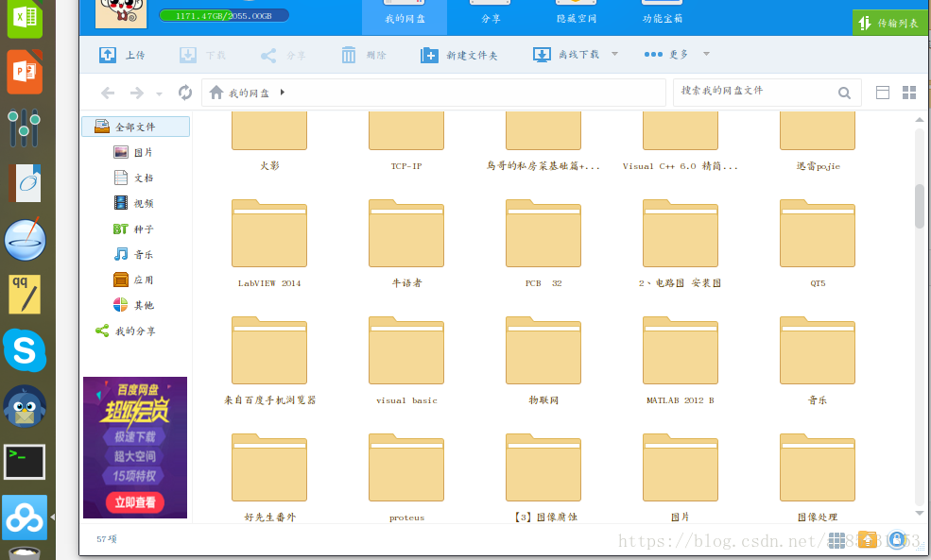
Task: Click the user avatar picture
Action: (121, 13)
